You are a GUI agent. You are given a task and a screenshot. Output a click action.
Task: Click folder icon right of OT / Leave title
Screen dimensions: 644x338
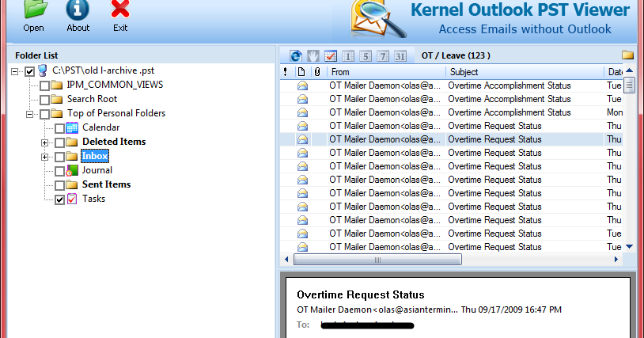(x=627, y=55)
